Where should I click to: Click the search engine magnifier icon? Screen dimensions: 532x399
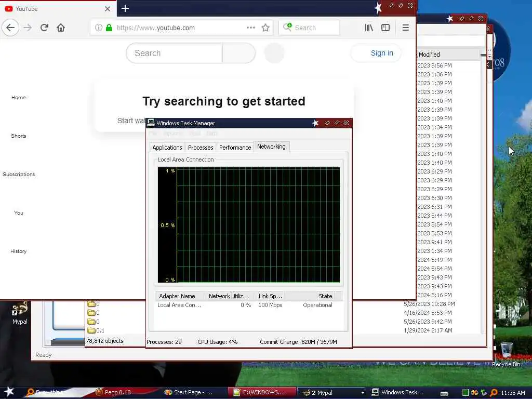click(x=287, y=27)
